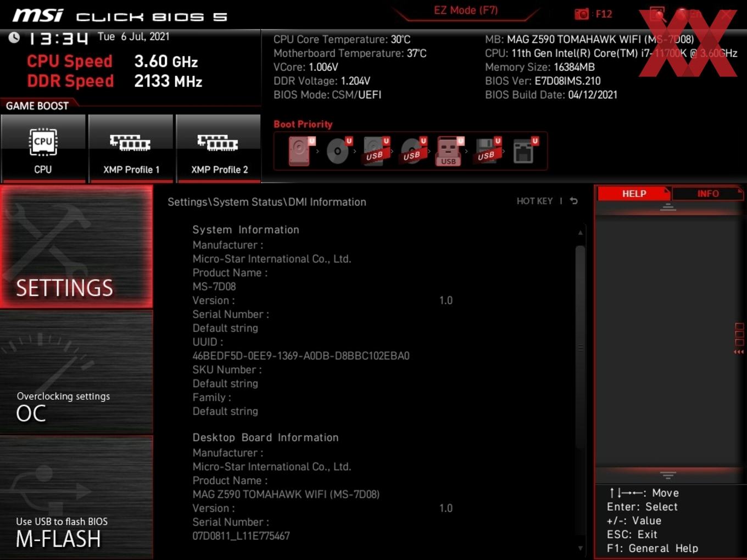Select the USB floppy boot device icon
Image resolution: width=747 pixels, height=560 pixels.
pyautogui.click(x=488, y=151)
